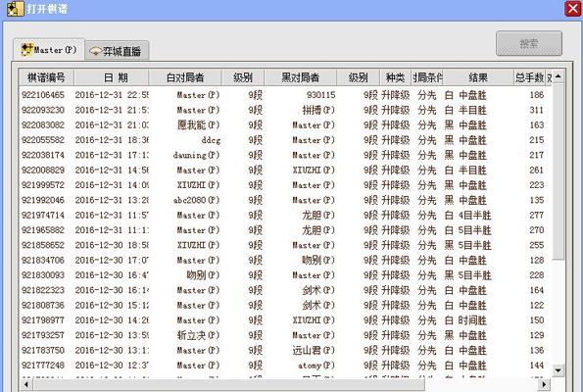Click the Go board icon in title bar
The width and height of the screenshot is (583, 392).
(x=15, y=9)
